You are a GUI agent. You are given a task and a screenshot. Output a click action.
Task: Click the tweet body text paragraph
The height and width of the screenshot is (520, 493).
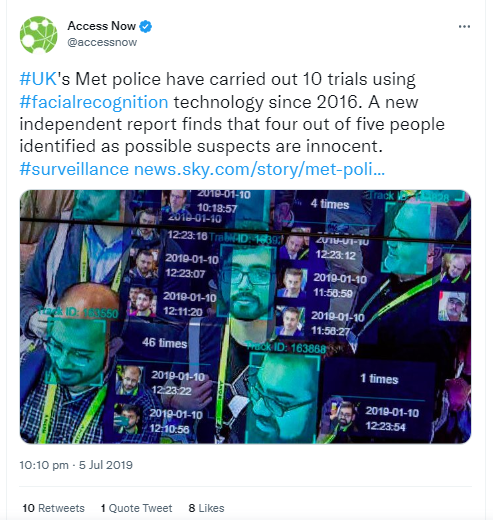click(x=232, y=124)
